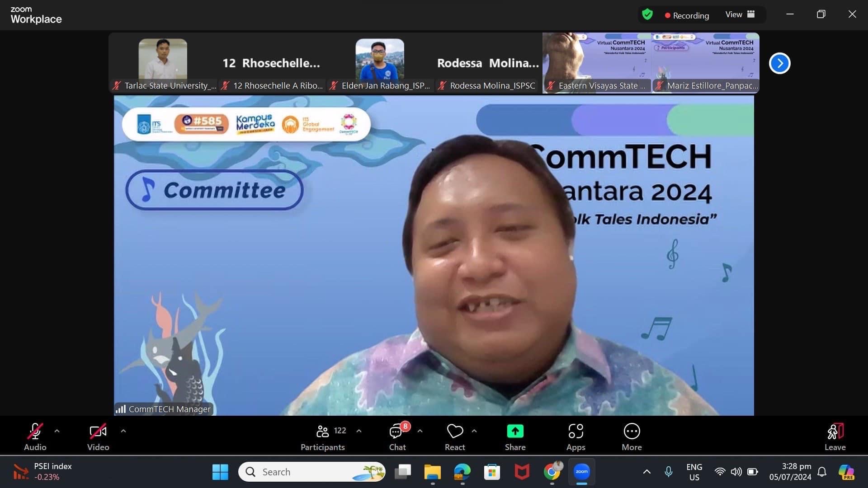Open the Participants panel
Screen dimensions: 868x488
[x=323, y=436]
